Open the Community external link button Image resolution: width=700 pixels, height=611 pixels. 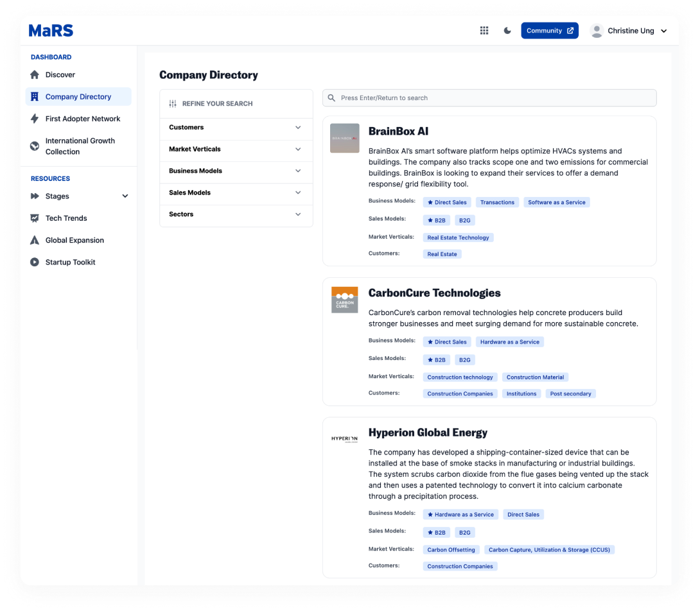(550, 30)
